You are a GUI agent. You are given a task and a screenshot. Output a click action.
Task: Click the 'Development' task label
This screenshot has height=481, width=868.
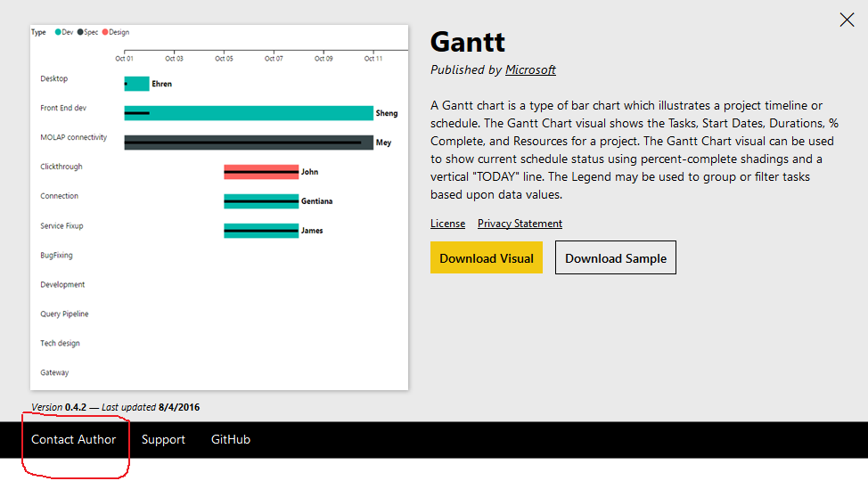point(62,284)
